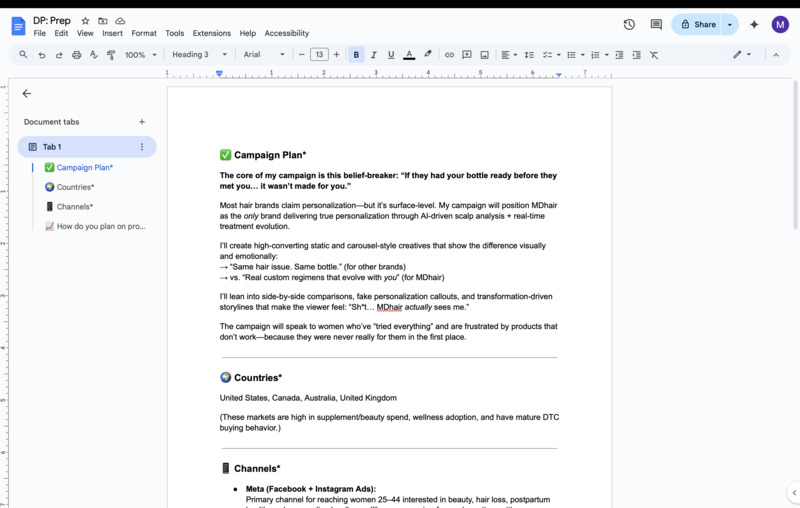The width and height of the screenshot is (800, 508).
Task: Toggle bulleted list
Action: (571, 55)
